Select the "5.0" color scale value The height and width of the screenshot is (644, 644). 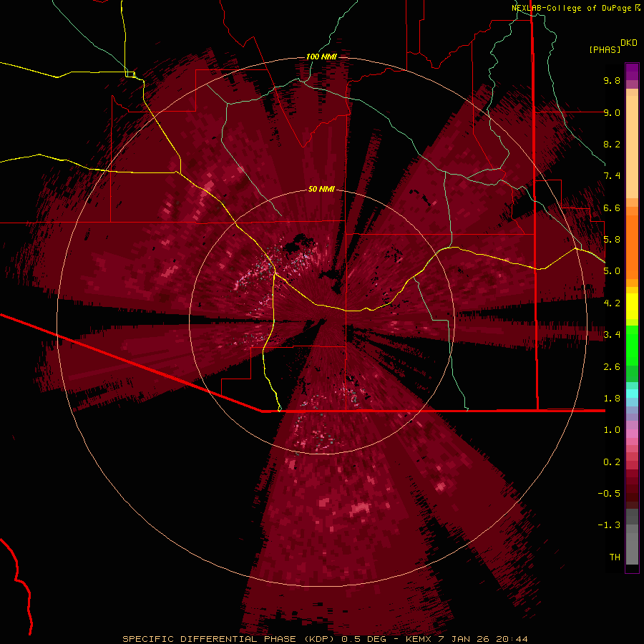(x=612, y=271)
